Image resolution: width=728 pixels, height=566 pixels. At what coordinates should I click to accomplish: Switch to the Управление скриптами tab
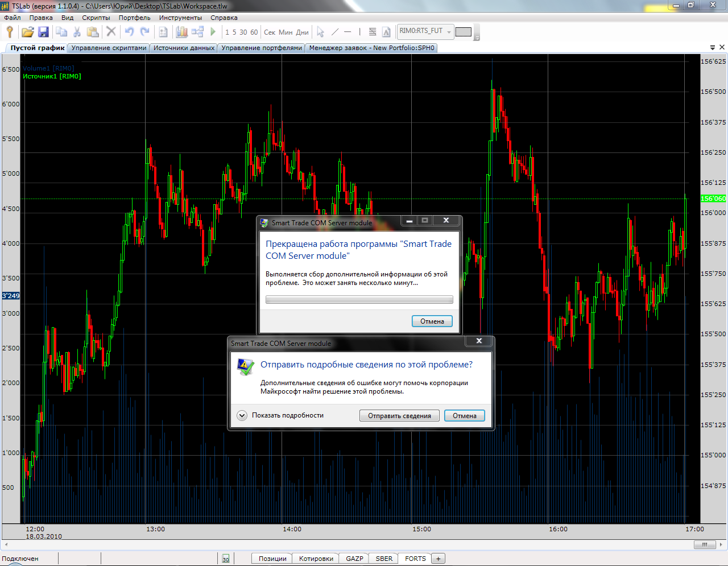109,48
